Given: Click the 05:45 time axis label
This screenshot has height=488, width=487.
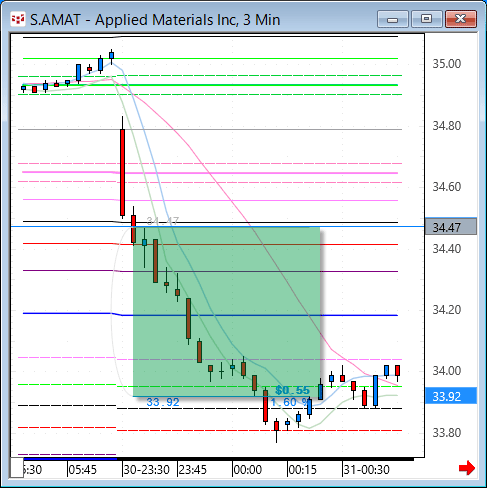Looking at the screenshot, I should (83, 470).
